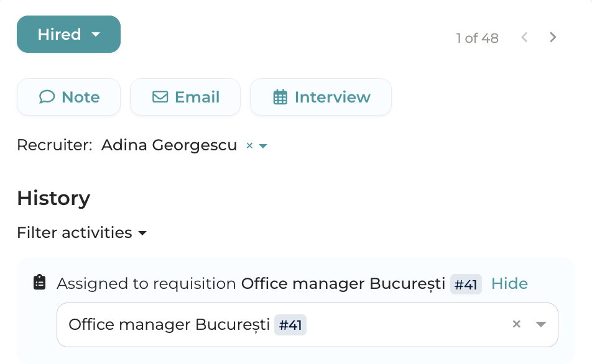
Task: Click the #41 badge next to Hide
Action: click(466, 284)
